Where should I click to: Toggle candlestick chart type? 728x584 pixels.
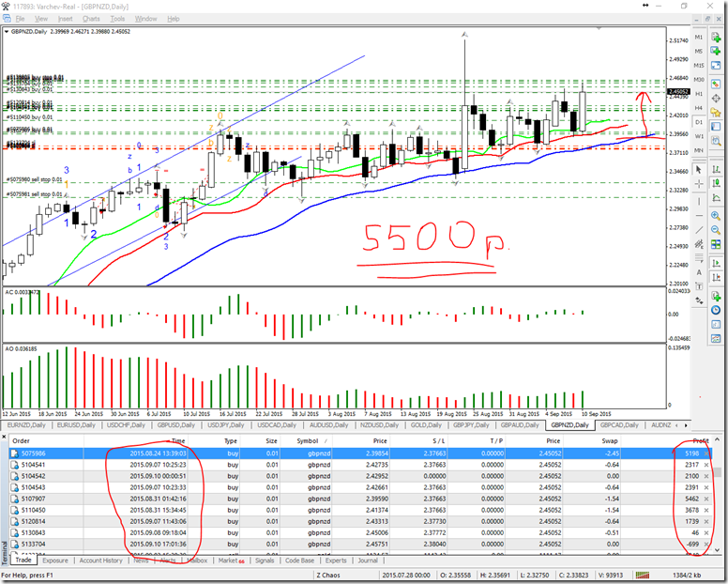pos(716,184)
